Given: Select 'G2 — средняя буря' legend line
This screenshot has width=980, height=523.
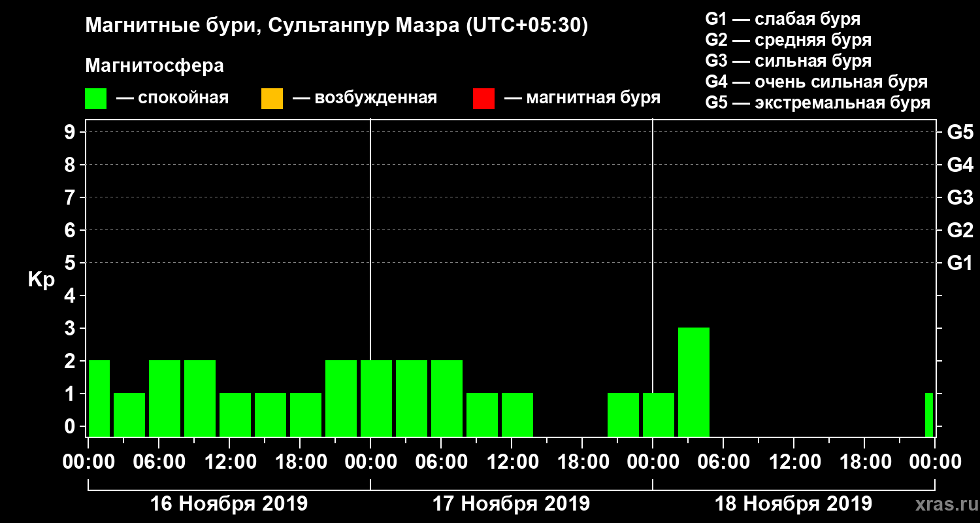Looking at the screenshot, I should [x=789, y=40].
